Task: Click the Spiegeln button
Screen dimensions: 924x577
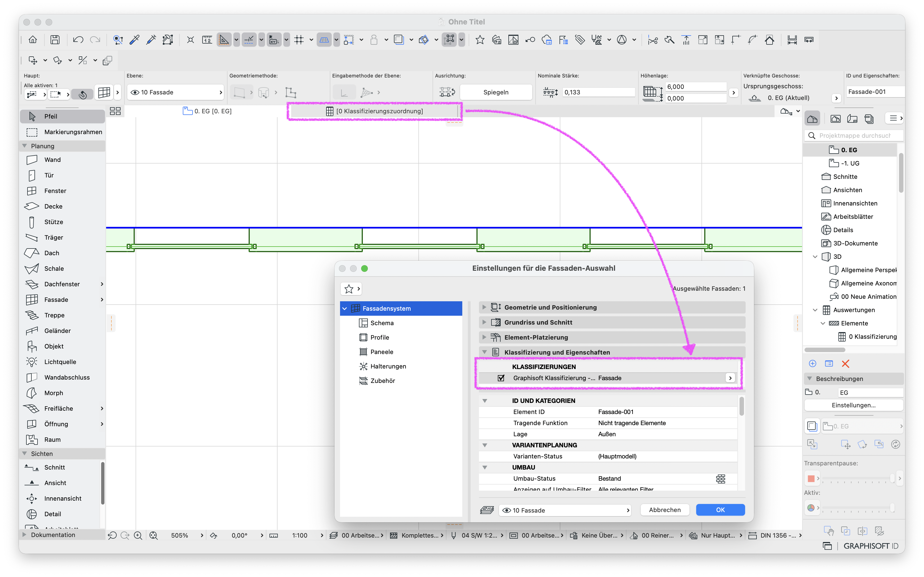Action: (496, 92)
